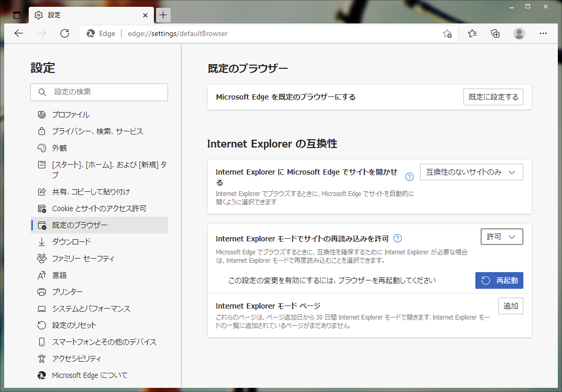
Task: Click the Edge icon for Microsoft Edge について
Action: (x=42, y=375)
